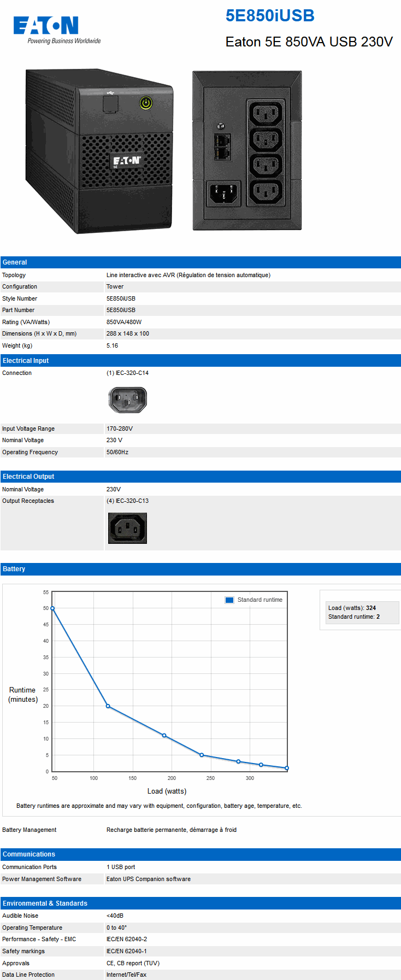The height and width of the screenshot is (980, 401).
Task: Select the '(4) IEC-320-C13' receptacles text
Action: pyautogui.click(x=127, y=501)
